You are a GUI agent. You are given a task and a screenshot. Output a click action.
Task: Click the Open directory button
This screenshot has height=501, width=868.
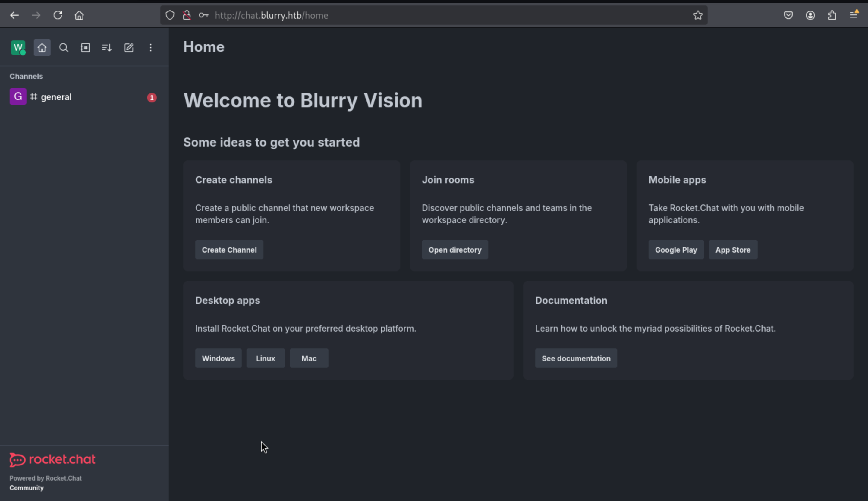(x=455, y=250)
